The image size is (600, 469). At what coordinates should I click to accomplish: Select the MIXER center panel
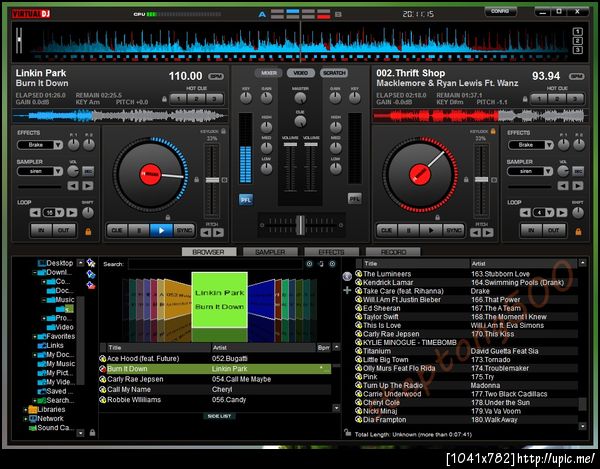click(269, 73)
